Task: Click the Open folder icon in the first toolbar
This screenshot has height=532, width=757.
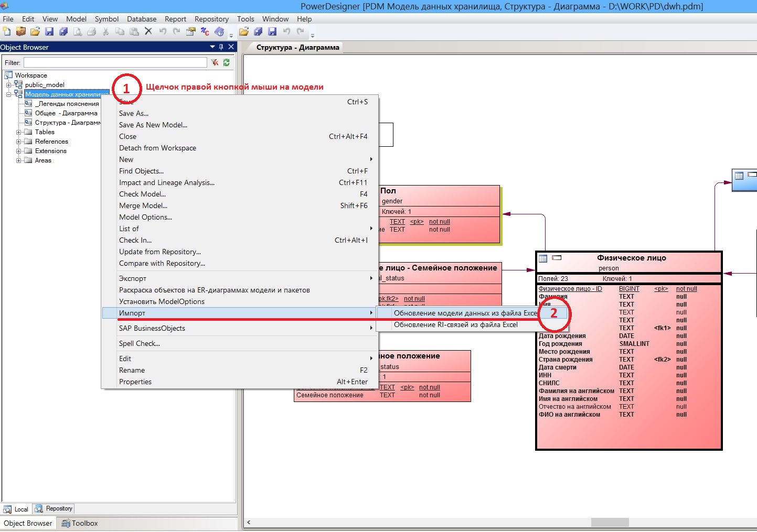Action: (x=35, y=31)
